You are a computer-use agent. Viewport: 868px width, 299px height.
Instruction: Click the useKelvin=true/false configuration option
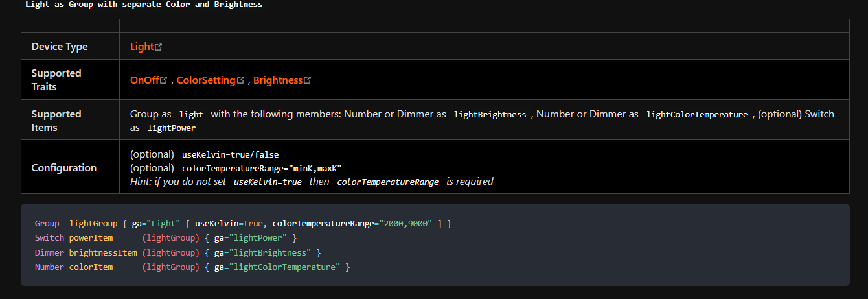tap(230, 155)
